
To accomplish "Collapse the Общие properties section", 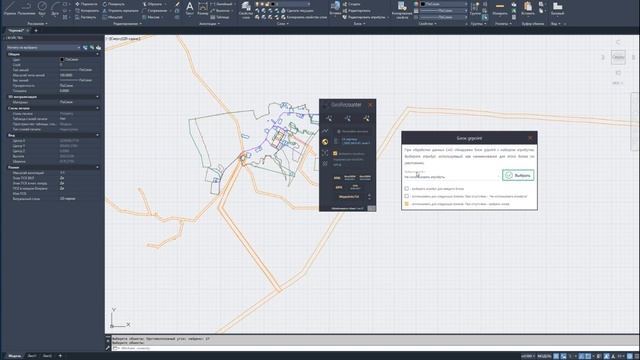I will tap(97, 54).
